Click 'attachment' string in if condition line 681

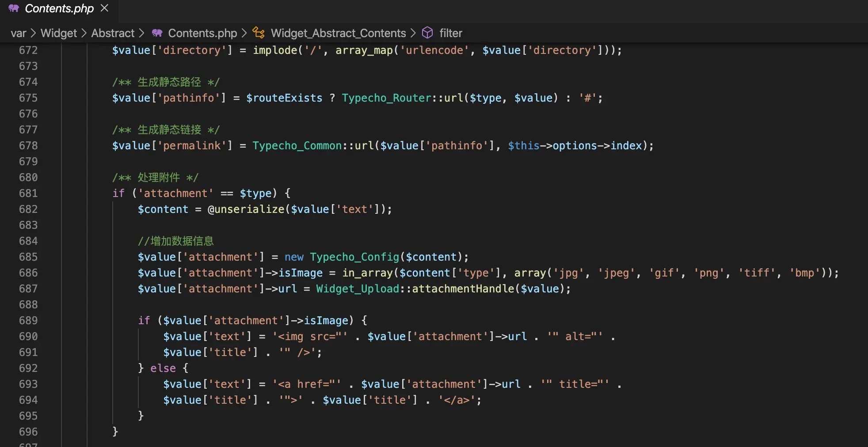click(x=176, y=193)
